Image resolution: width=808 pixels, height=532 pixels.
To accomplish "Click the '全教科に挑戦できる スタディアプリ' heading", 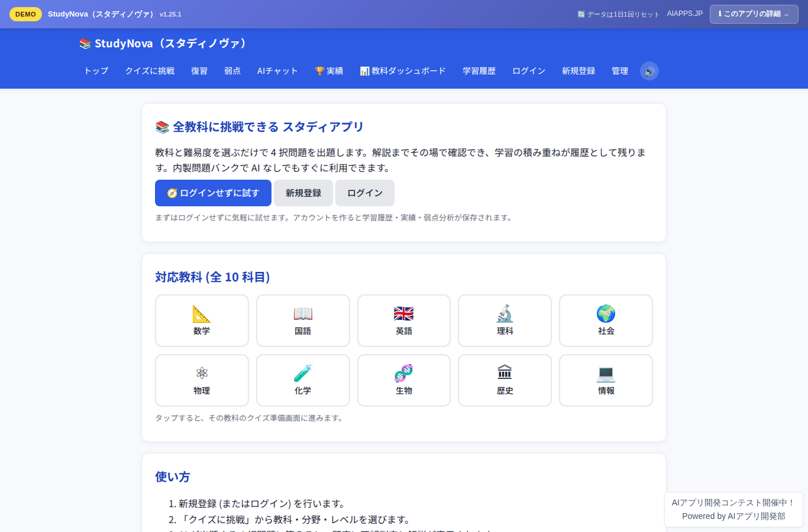I will click(259, 126).
